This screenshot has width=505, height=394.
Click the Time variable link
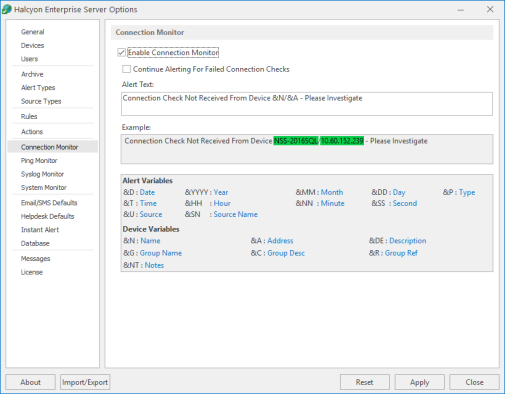coord(148,203)
